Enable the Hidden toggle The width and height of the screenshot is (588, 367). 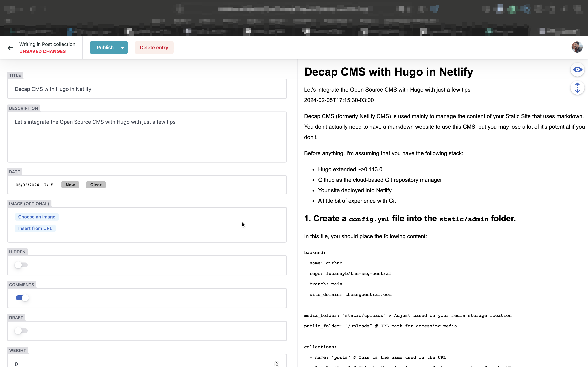click(x=21, y=265)
